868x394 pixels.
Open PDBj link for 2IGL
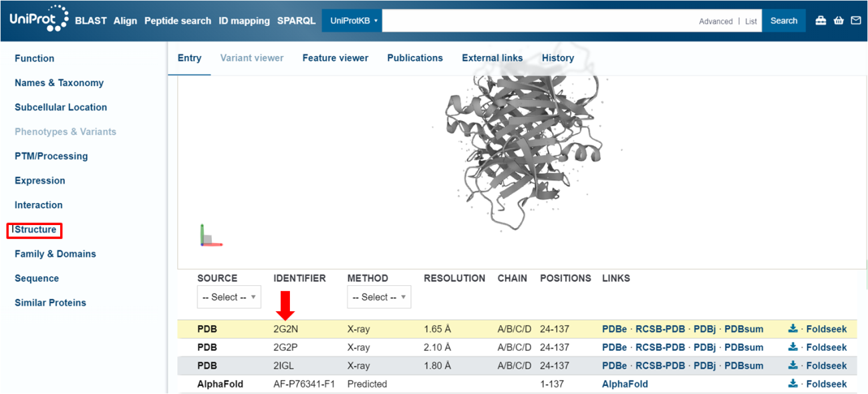coord(705,366)
